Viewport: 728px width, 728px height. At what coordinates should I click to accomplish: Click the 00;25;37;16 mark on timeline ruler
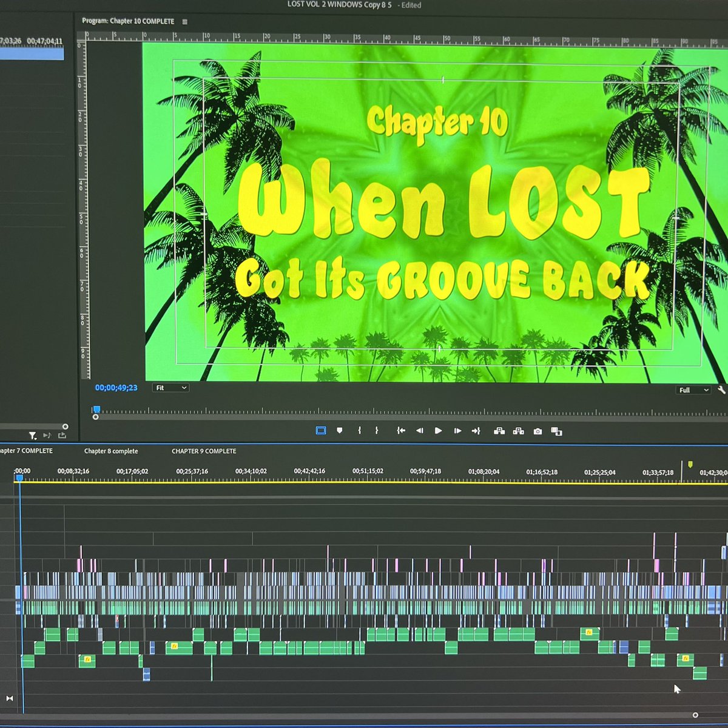pyautogui.click(x=192, y=471)
